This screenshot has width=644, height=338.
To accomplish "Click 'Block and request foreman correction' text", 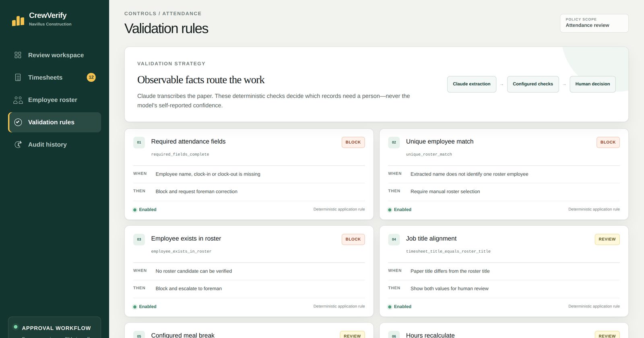I will 196,192.
